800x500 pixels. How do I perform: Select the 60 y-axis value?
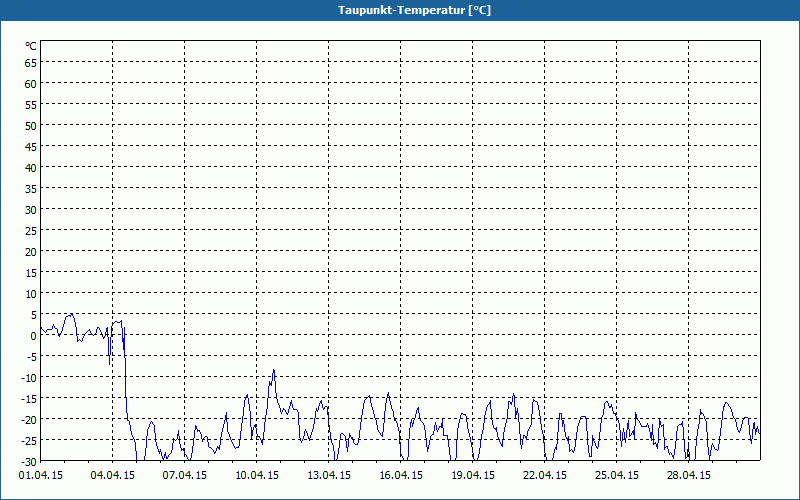coord(31,84)
